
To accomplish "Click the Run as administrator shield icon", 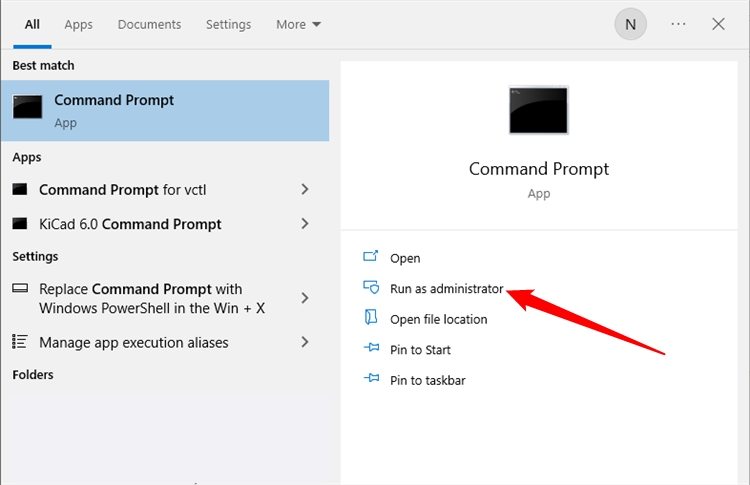I will coord(372,288).
